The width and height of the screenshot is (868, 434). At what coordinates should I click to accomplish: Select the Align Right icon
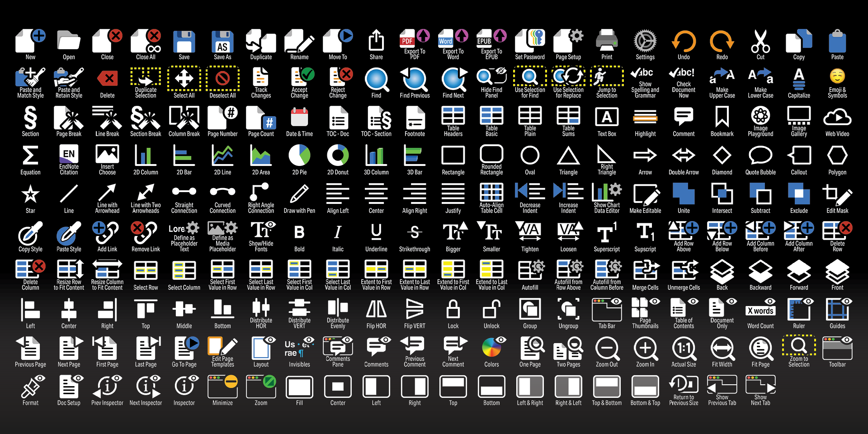pos(415,194)
